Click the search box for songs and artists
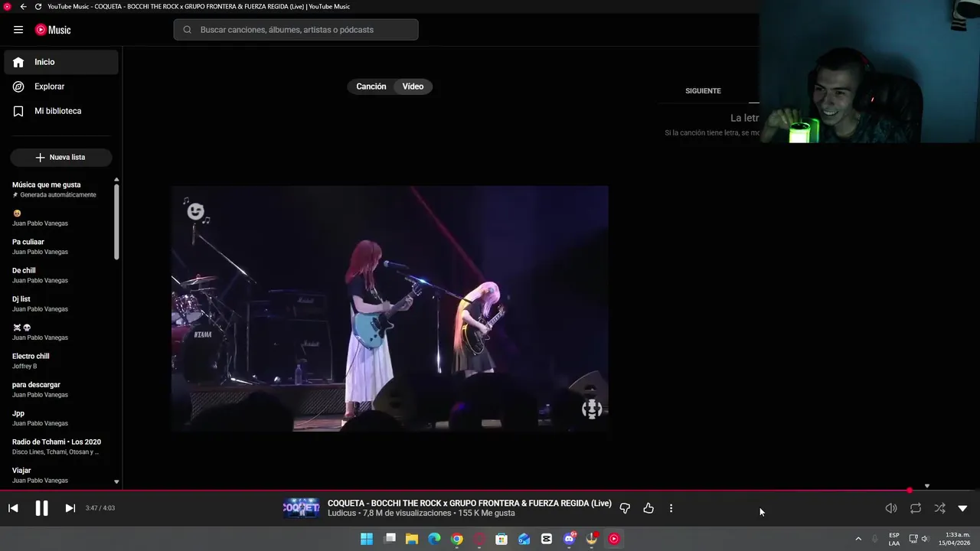The width and height of the screenshot is (980, 551). 296,30
